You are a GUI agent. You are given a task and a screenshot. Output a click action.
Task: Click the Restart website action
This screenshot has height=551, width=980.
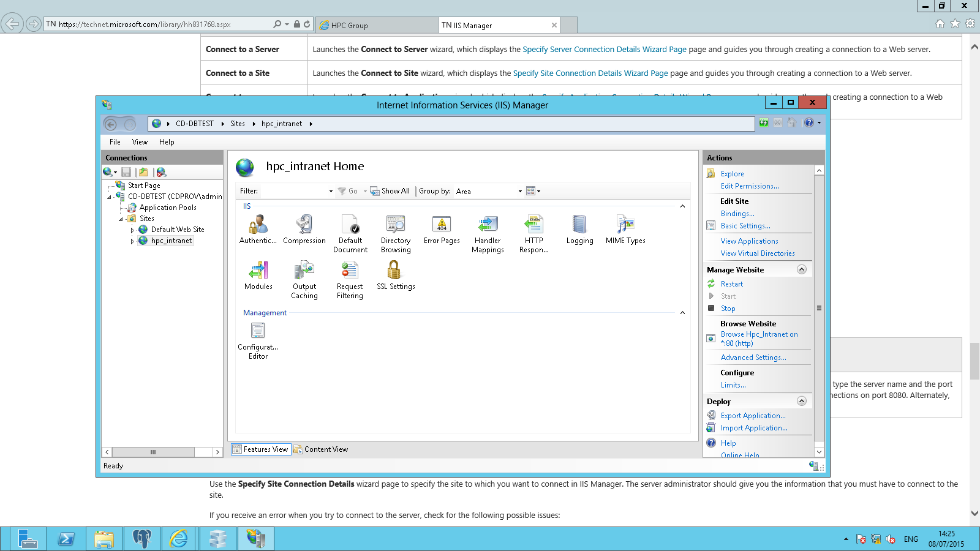[x=731, y=284]
